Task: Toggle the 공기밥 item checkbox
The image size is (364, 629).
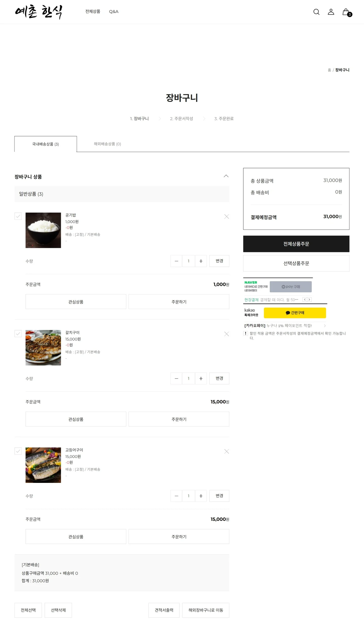Action: click(x=18, y=216)
